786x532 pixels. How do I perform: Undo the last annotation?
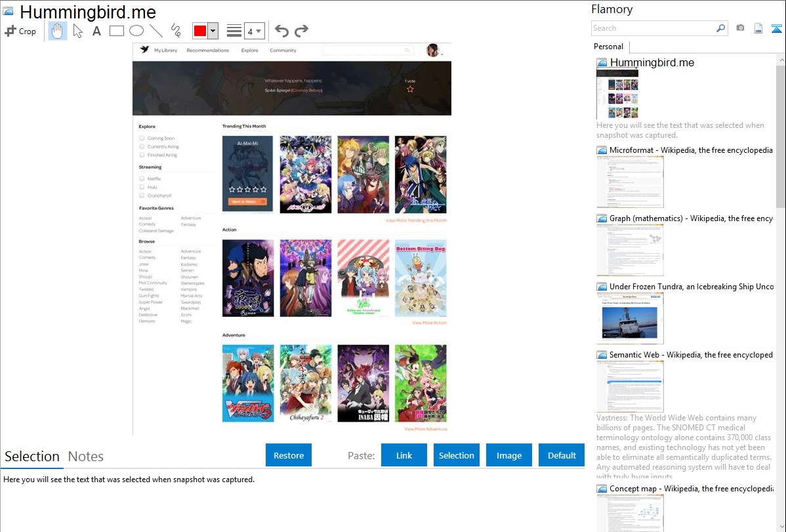[281, 31]
